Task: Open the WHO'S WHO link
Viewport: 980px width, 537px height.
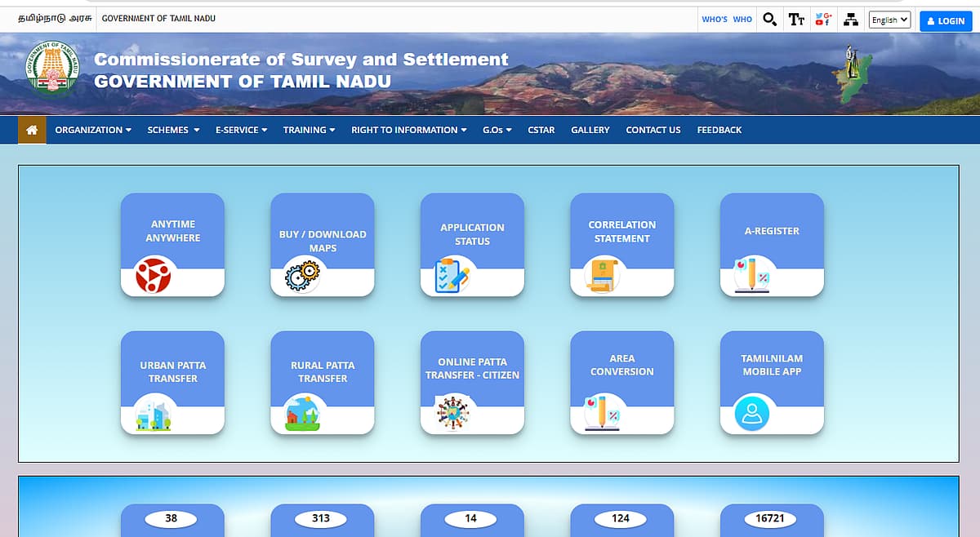Action: [x=726, y=18]
